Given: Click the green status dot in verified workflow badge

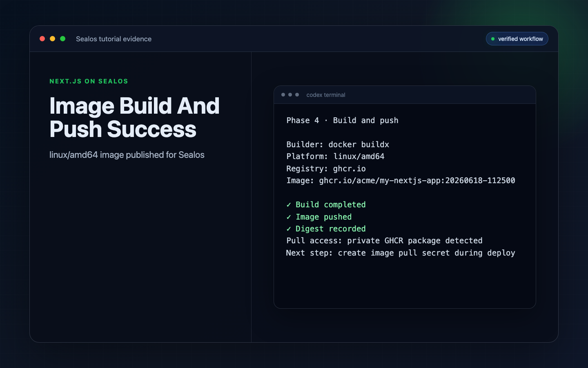Looking at the screenshot, I should pyautogui.click(x=493, y=39).
